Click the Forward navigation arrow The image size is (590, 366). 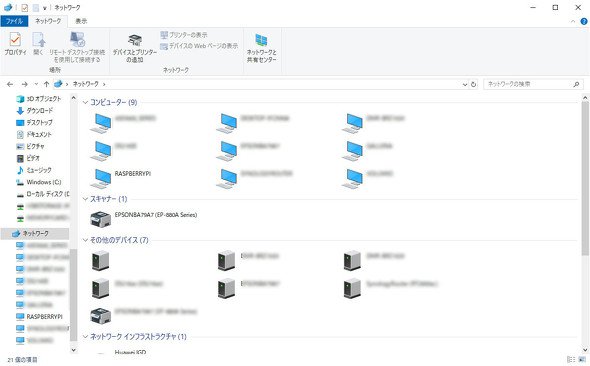coord(24,84)
